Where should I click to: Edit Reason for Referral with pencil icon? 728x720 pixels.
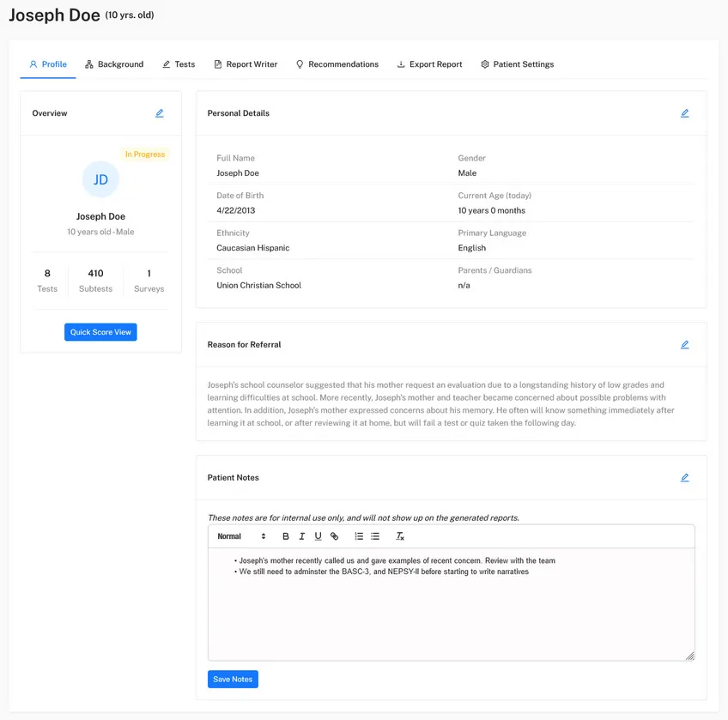[684, 344]
